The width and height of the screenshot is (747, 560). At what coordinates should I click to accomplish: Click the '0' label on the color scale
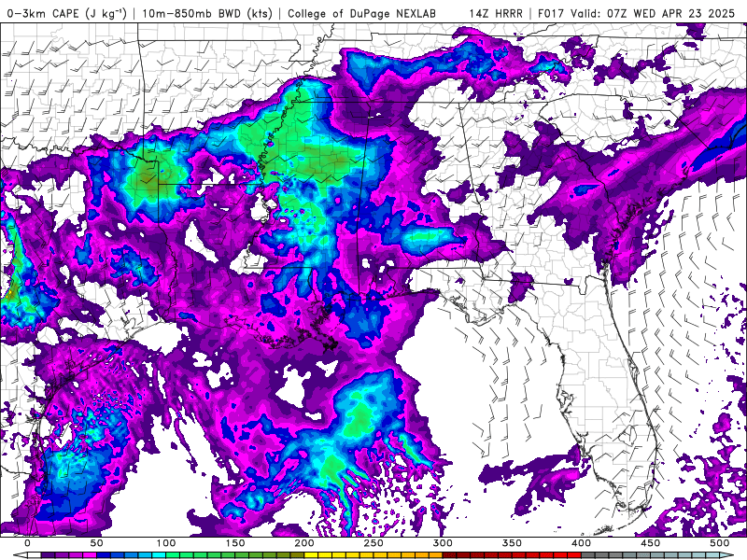[28, 543]
